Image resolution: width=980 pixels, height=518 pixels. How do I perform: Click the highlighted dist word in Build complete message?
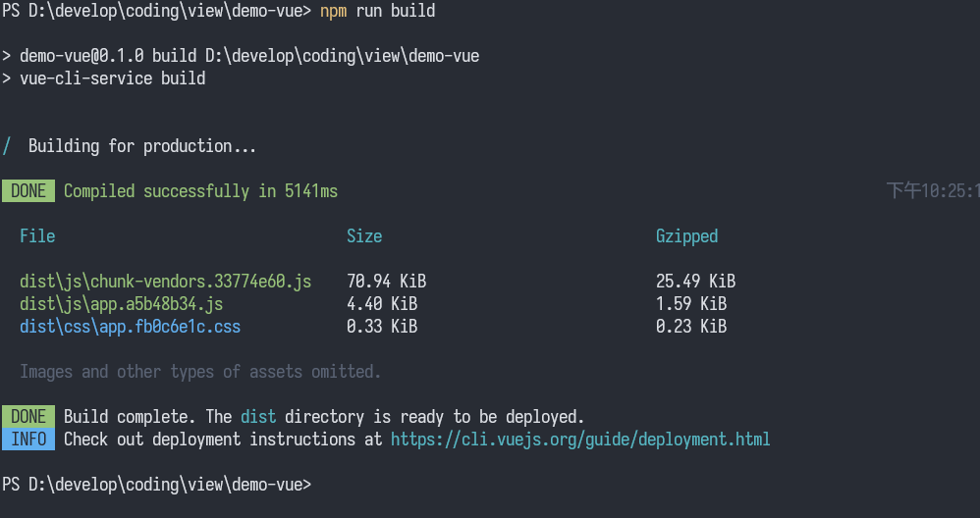coord(258,417)
